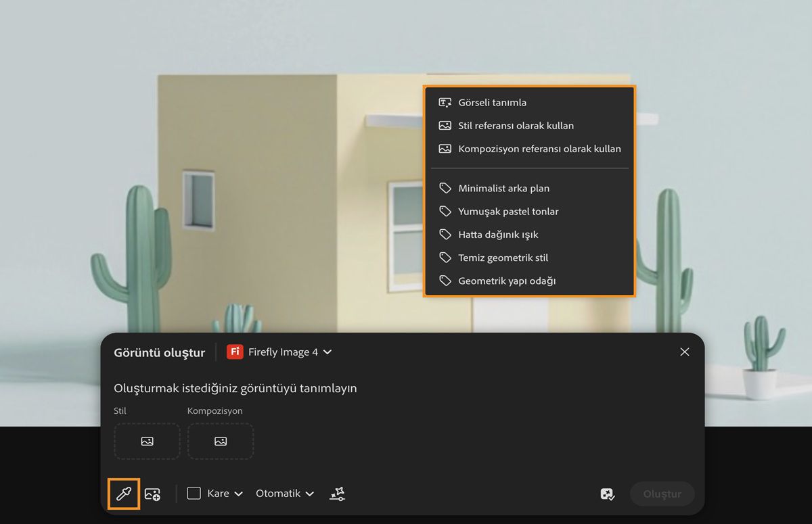This screenshot has width=812, height=524.
Task: Click the Firefly Fi red logo
Action: tap(235, 352)
